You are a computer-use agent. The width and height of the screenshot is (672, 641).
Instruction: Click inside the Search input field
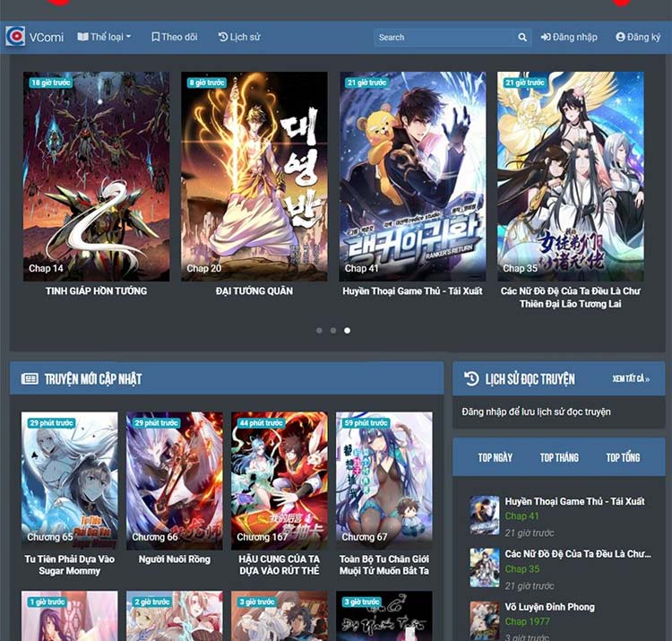443,38
